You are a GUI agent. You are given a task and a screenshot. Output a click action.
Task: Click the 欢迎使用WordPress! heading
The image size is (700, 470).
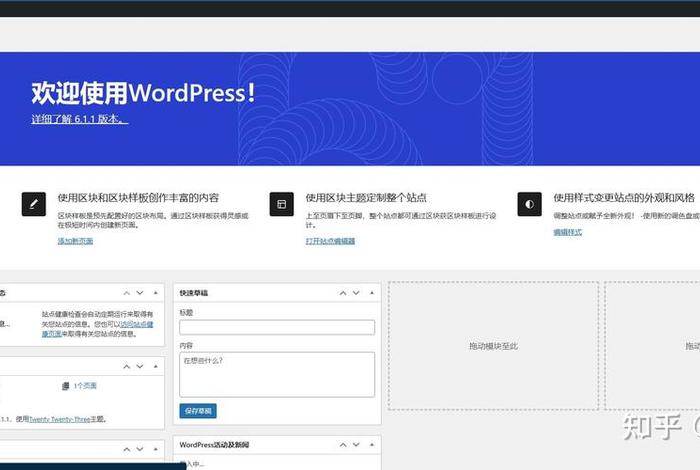tap(143, 93)
